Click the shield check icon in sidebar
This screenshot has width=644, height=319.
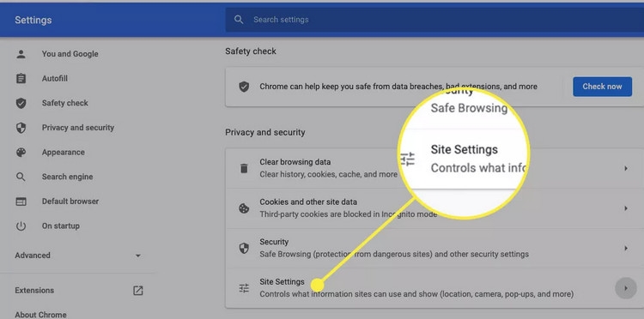tap(21, 103)
